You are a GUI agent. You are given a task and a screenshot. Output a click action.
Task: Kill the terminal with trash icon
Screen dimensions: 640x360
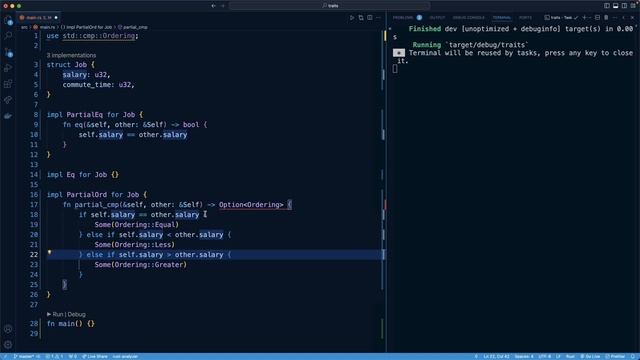tap(606, 18)
